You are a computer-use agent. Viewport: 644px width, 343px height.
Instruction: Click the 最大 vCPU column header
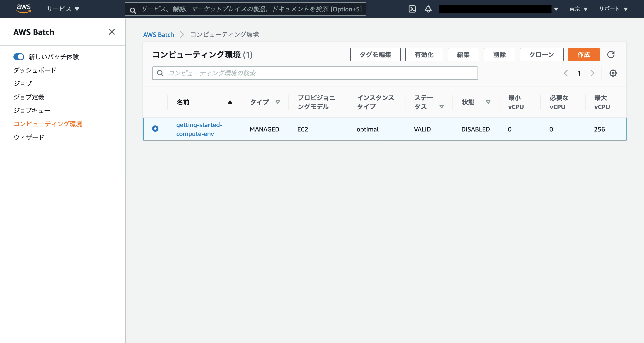pos(602,102)
